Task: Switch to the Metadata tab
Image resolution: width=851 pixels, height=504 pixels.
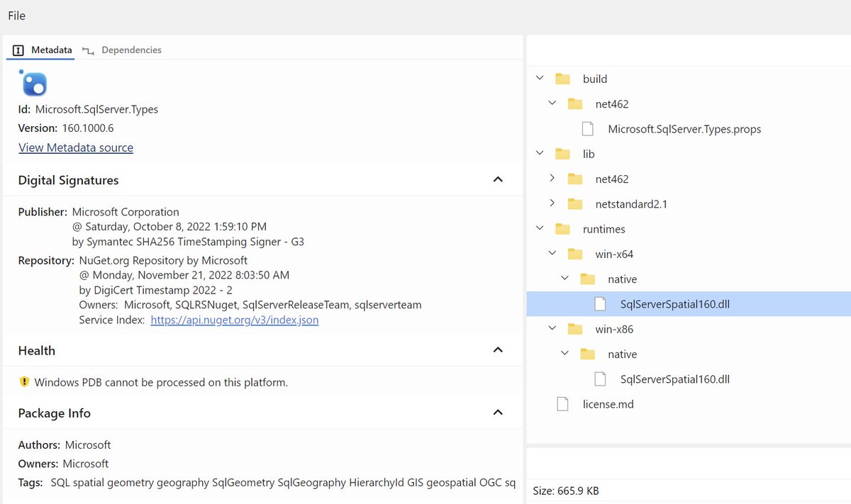Action: pyautogui.click(x=43, y=50)
